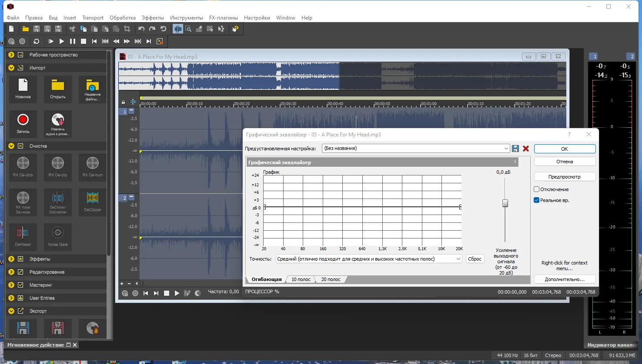Open the RX De-click cleanup tool
The width and height of the screenshot is (642, 364).
(x=23, y=163)
